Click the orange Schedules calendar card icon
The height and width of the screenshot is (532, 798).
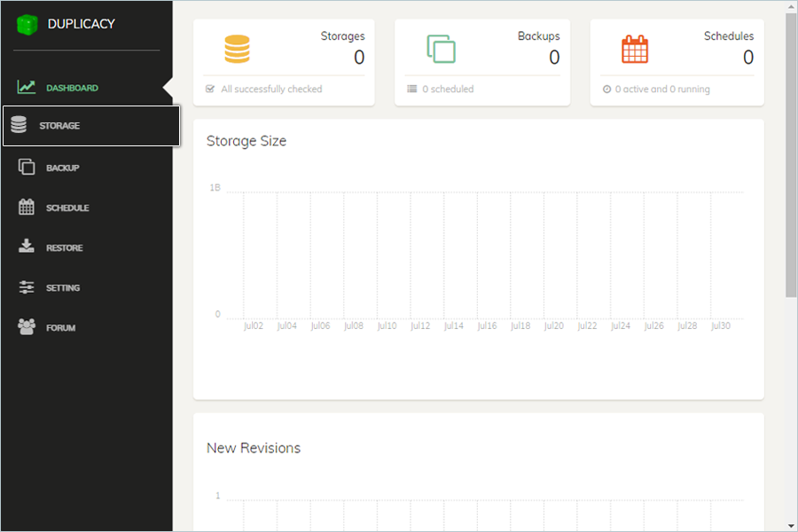[635, 49]
